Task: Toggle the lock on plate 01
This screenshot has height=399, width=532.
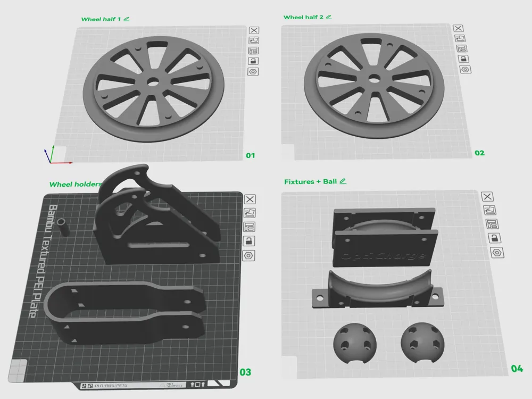Action: [x=254, y=61]
